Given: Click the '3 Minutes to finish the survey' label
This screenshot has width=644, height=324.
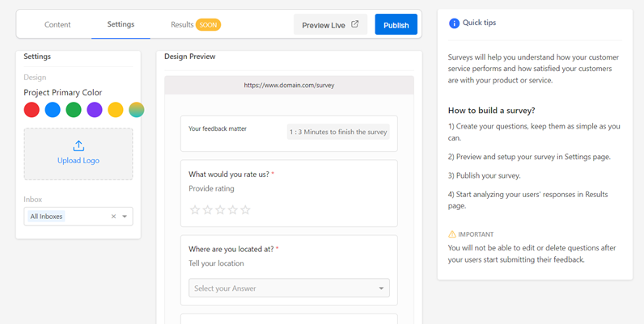Looking at the screenshot, I should [x=338, y=132].
